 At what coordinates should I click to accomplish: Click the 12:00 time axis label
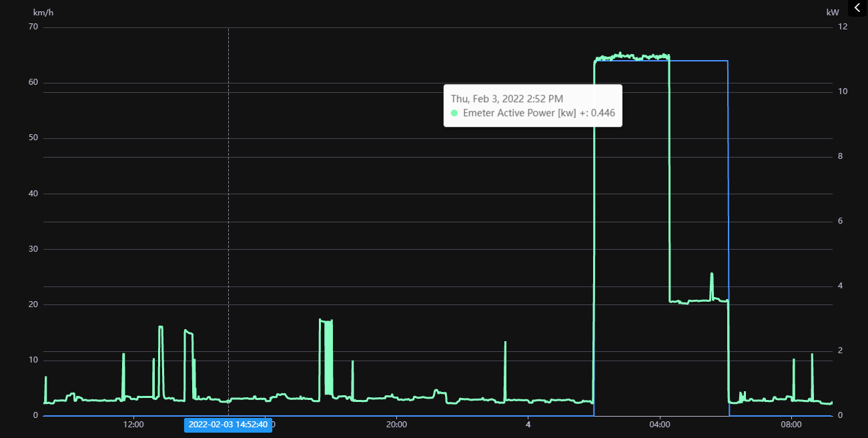(x=133, y=424)
